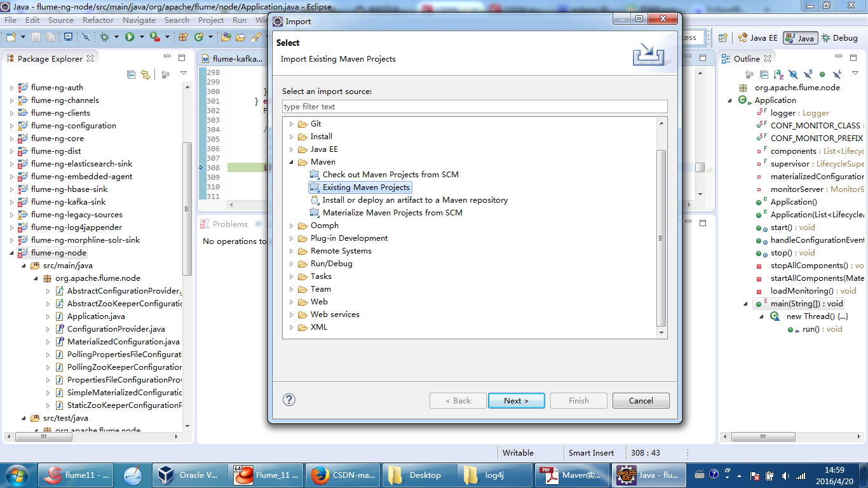The image size is (868, 488).
Task: Select ConfigurationProvider.java in Package Explorer
Action: (116, 329)
